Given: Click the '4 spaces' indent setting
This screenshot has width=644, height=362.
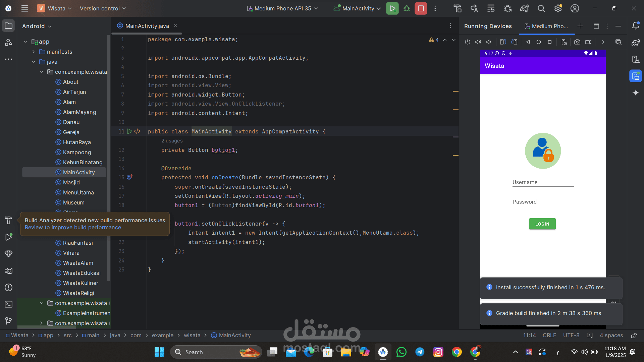Looking at the screenshot, I should pyautogui.click(x=611, y=336).
